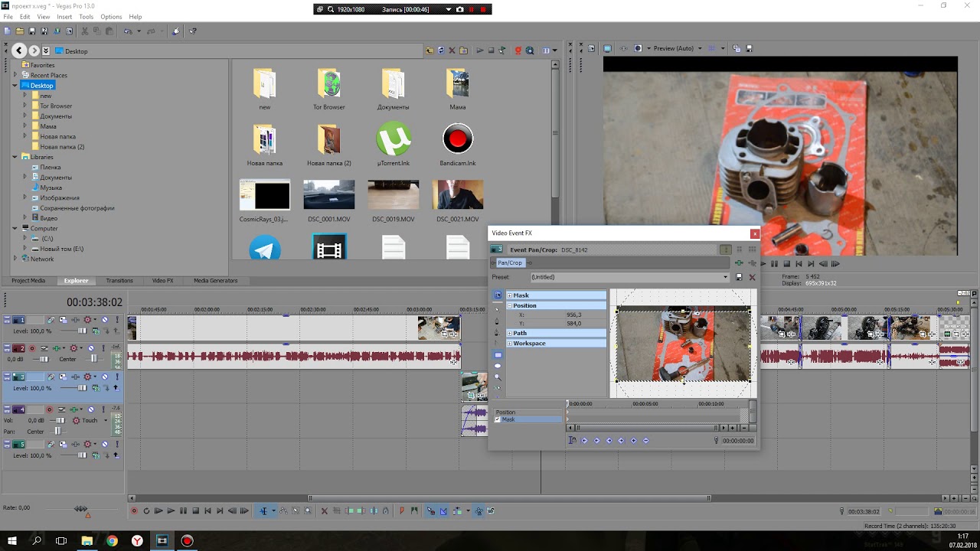Image resolution: width=980 pixels, height=551 pixels.
Task: Click Pan/Crop chain button
Action: tap(510, 262)
